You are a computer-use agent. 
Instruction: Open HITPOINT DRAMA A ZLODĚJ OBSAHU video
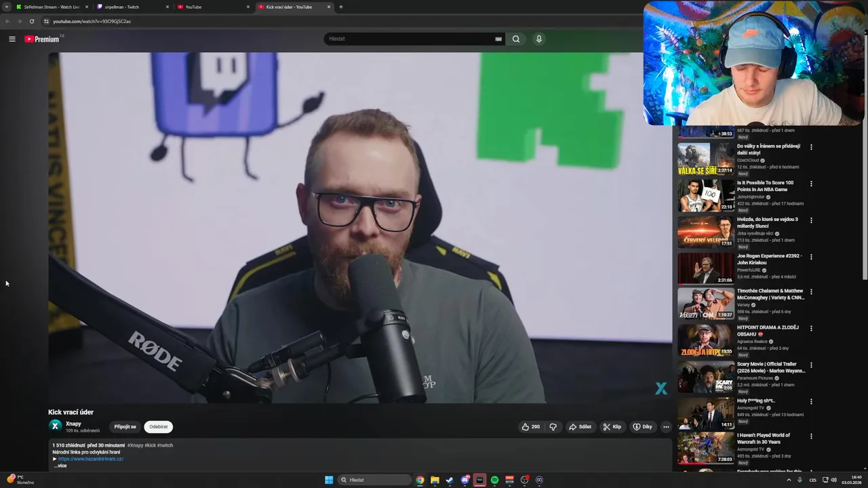[768, 330]
